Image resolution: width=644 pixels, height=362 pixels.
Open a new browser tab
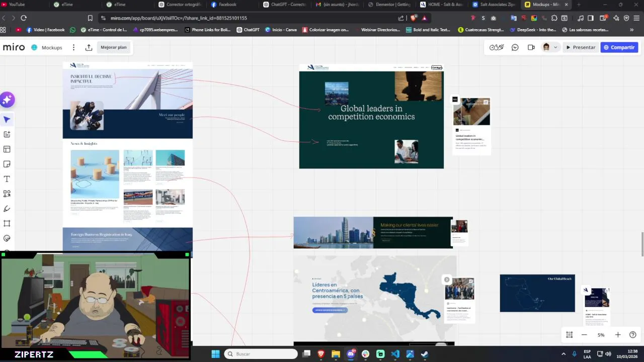(x=579, y=5)
